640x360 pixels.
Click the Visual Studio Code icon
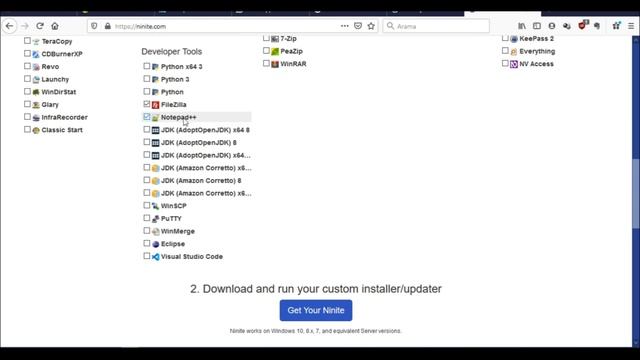[156, 257]
